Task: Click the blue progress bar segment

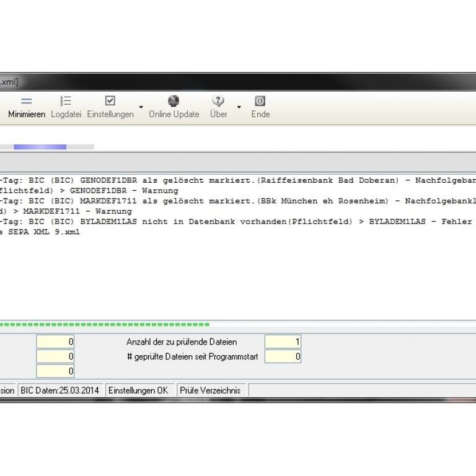Action: pyautogui.click(x=40, y=147)
